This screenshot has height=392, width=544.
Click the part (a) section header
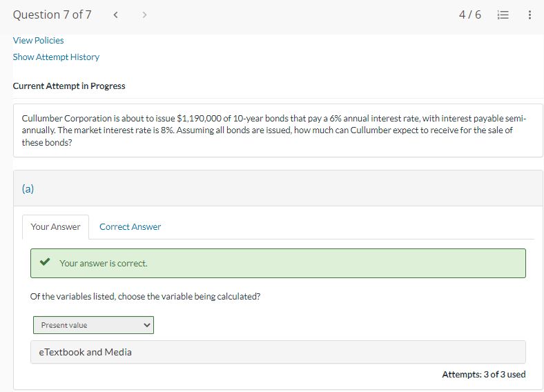[x=28, y=188]
